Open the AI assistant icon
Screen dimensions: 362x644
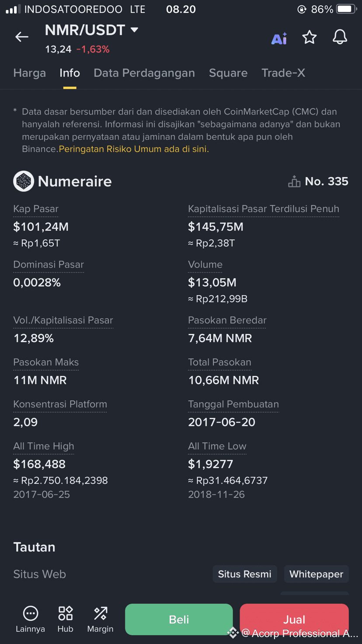[x=279, y=38]
